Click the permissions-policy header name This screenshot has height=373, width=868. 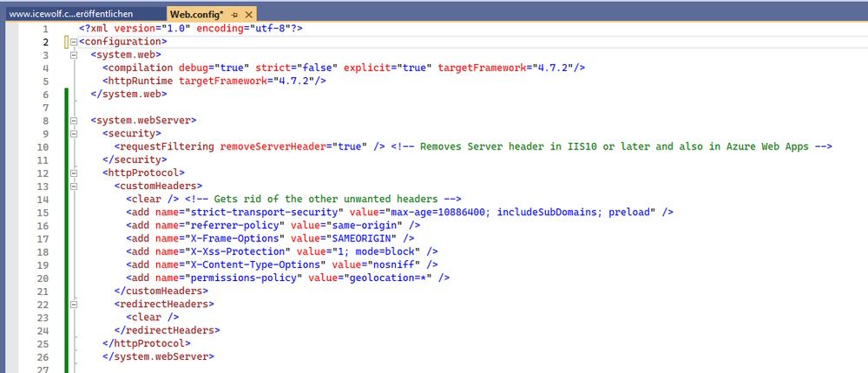(x=244, y=278)
